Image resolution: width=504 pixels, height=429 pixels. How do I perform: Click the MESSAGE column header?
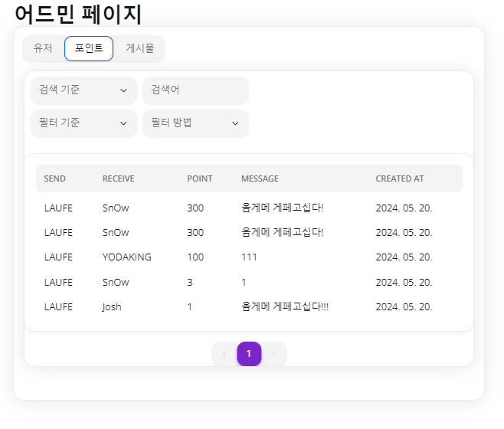(260, 178)
